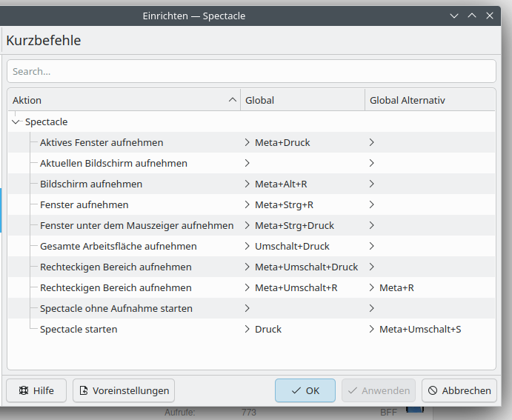The width and height of the screenshot is (512, 420).
Task: Expand Global shortcut Meta+Alt+R chevron
Action: (247, 184)
